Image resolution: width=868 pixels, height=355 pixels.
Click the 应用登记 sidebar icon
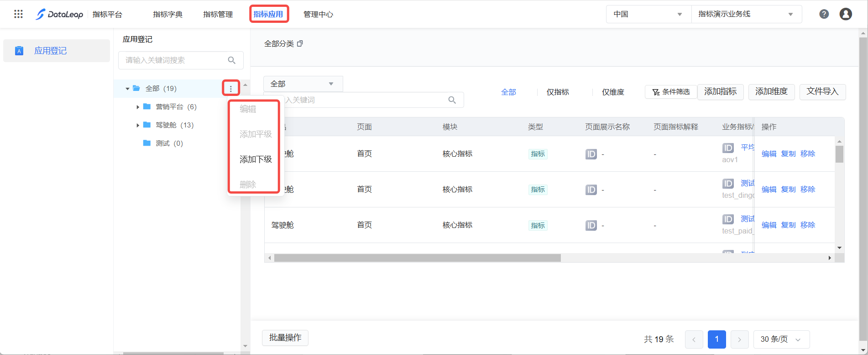coord(19,51)
